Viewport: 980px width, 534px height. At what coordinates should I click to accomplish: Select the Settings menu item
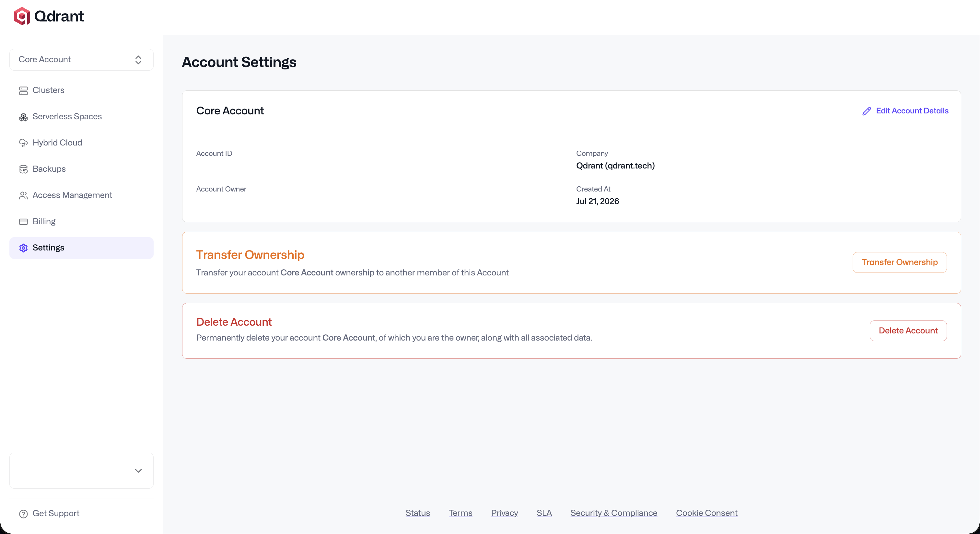pos(81,248)
